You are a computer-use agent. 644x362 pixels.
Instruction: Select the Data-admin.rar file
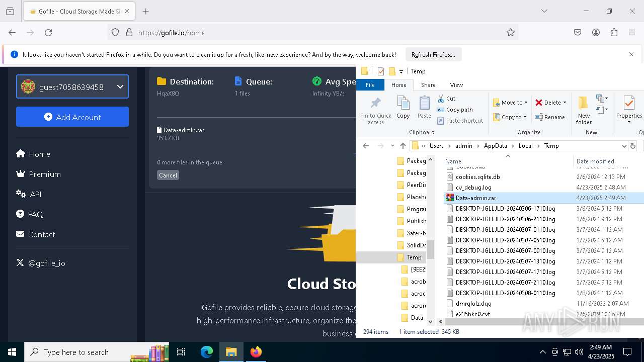click(475, 198)
